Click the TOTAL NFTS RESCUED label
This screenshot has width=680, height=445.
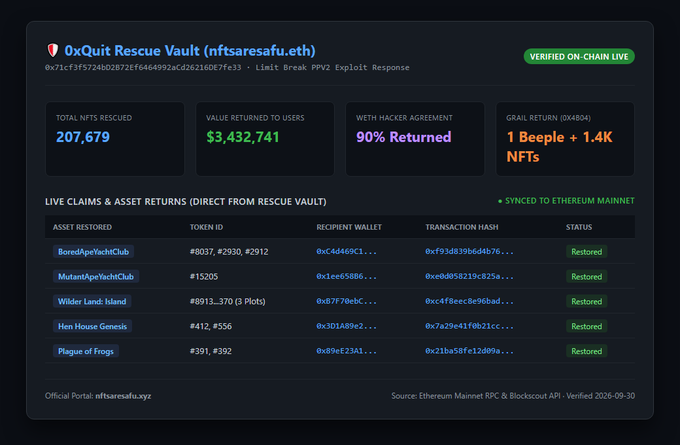(94, 118)
